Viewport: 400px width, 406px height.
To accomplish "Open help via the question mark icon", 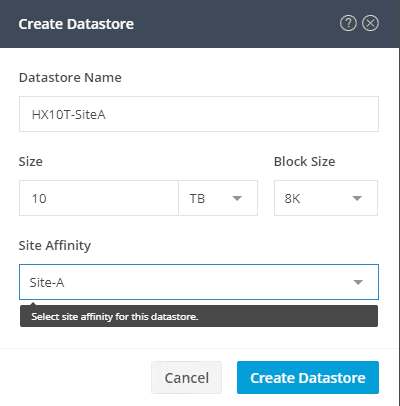I will [348, 23].
